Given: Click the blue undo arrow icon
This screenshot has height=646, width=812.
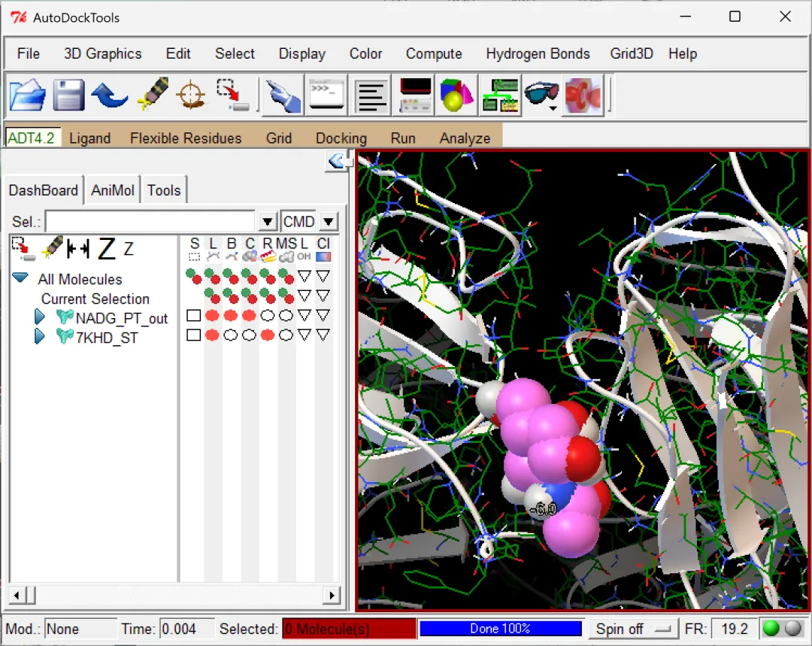Looking at the screenshot, I should [x=109, y=95].
